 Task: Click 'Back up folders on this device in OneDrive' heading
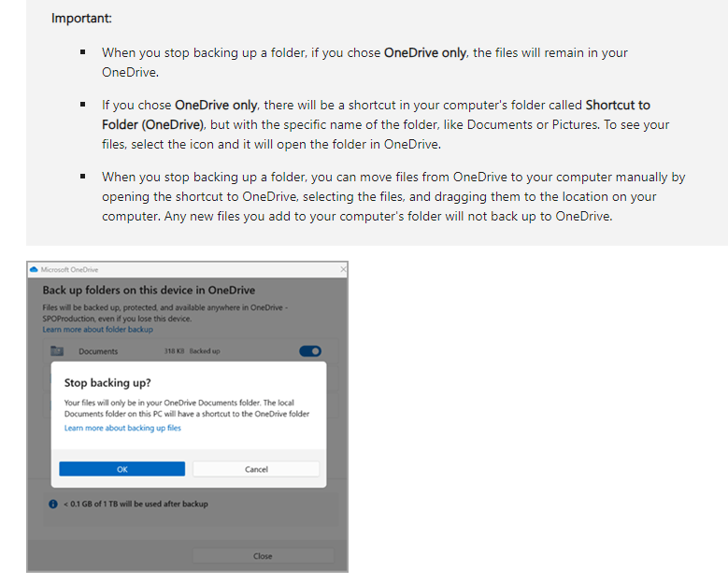(149, 291)
